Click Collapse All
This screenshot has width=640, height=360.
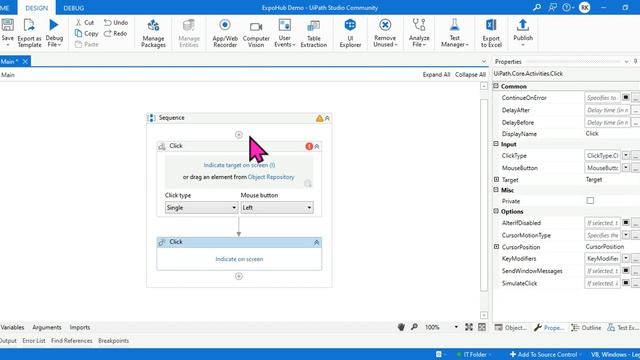[470, 75]
